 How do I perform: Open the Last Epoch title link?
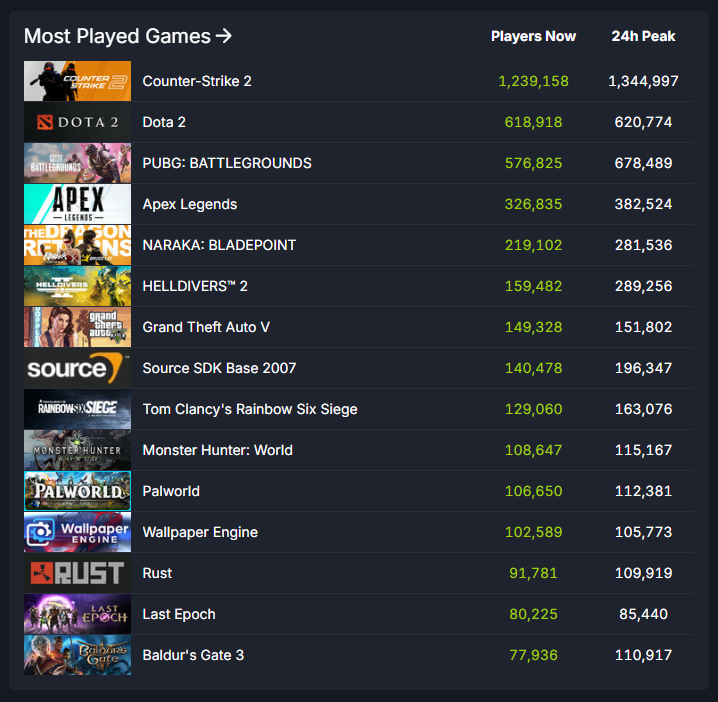(x=179, y=614)
